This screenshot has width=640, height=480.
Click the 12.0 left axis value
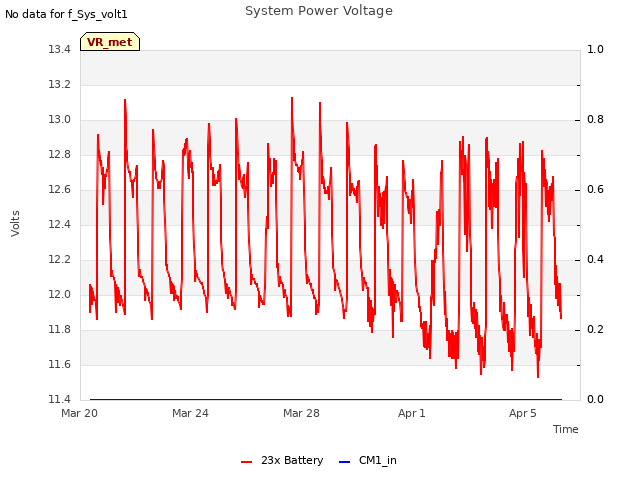click(x=60, y=294)
